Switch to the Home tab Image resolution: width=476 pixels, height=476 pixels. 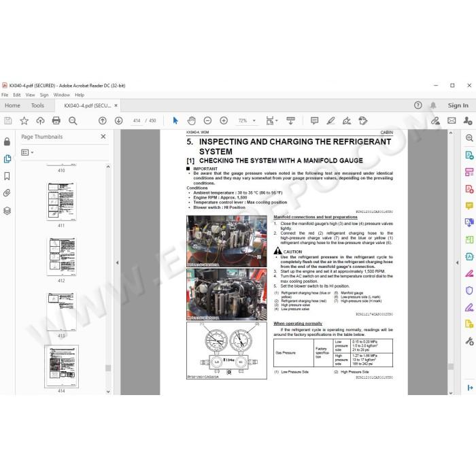12,105
